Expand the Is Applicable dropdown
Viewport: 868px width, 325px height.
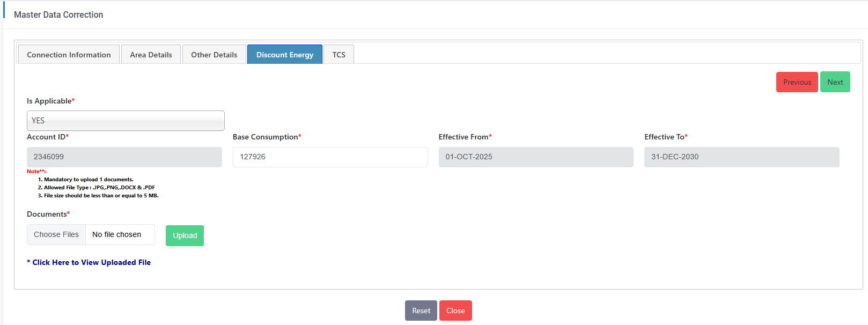click(126, 121)
